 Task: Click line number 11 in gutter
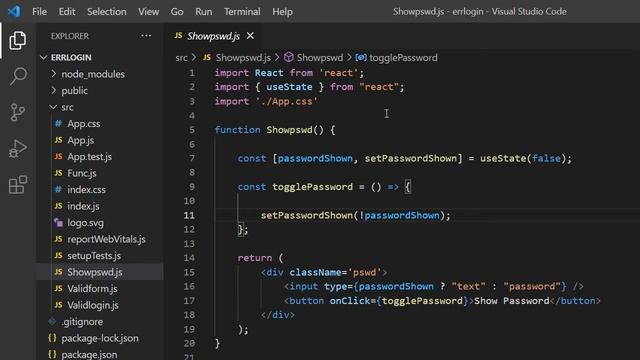(x=189, y=215)
